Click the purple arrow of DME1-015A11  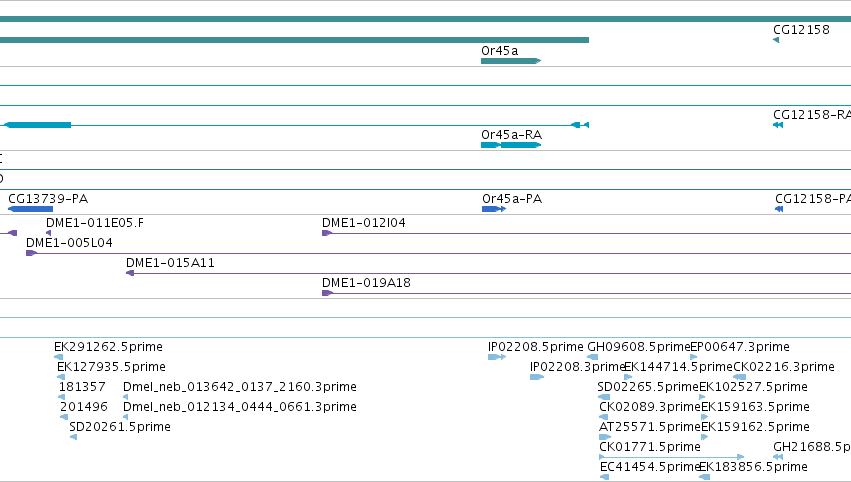click(130, 273)
